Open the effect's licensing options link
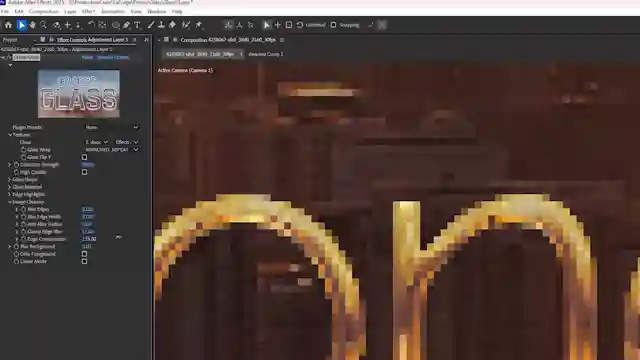 pyautogui.click(x=113, y=58)
